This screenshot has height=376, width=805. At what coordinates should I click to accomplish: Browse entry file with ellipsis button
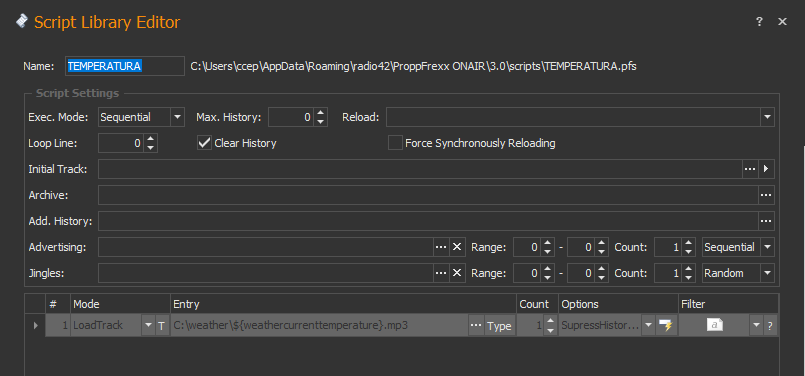point(476,326)
